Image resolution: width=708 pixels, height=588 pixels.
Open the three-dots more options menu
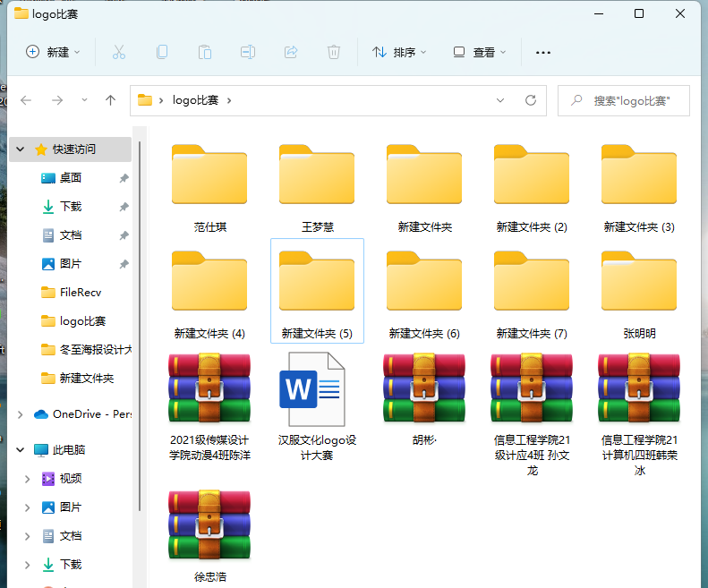coord(542,52)
